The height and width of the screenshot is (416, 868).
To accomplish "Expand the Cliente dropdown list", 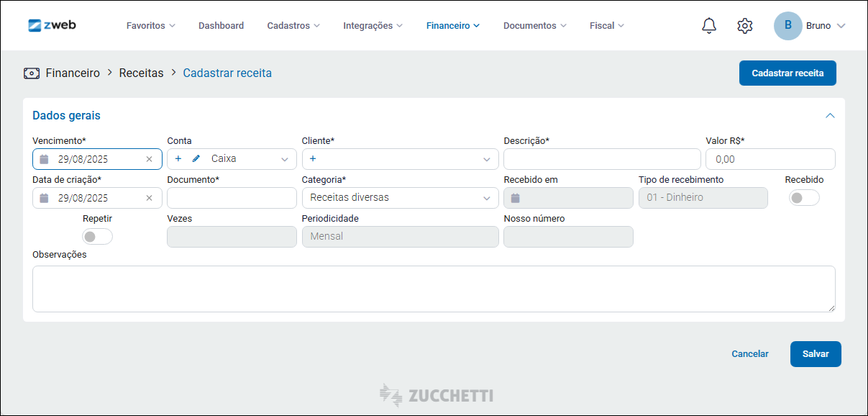I will click(486, 159).
